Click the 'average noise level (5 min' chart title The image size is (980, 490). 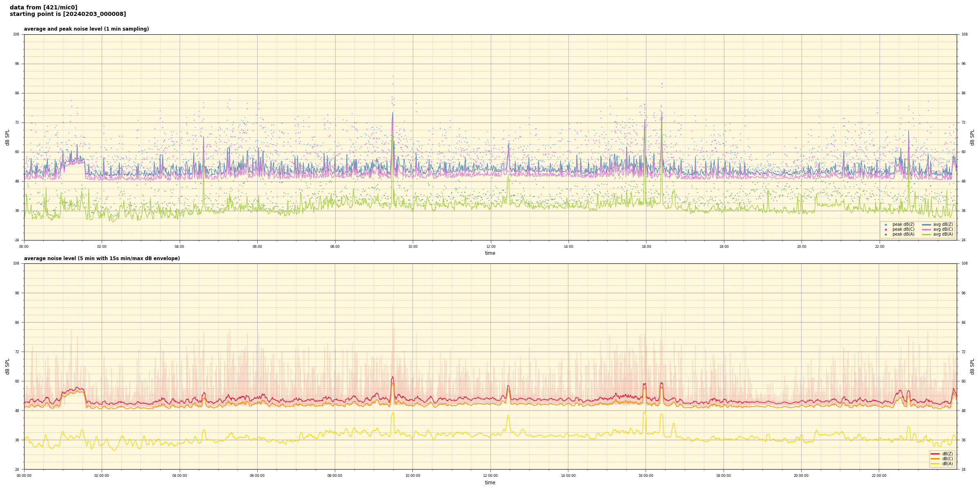point(102,258)
